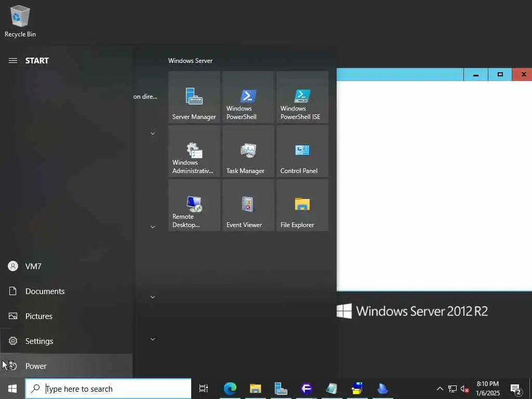Open the notepad-style taskbar app
532x399 pixels.
tap(332, 389)
